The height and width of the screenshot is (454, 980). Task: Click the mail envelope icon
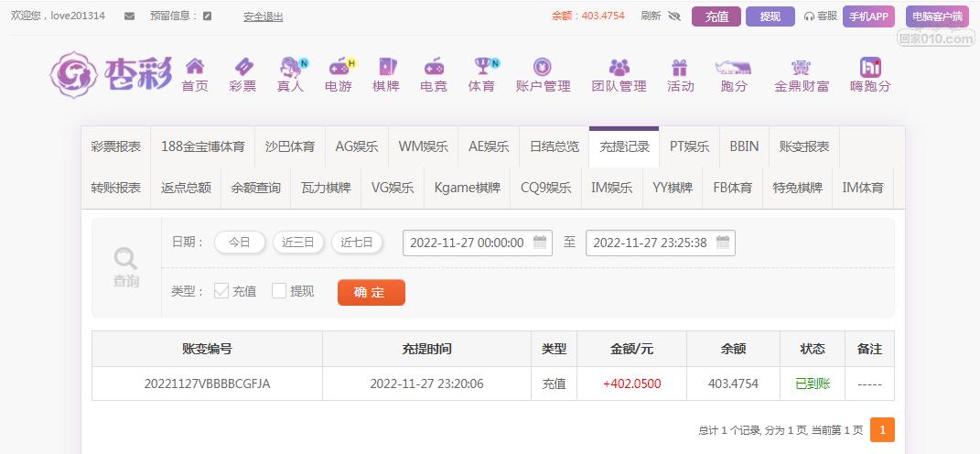coord(129,16)
